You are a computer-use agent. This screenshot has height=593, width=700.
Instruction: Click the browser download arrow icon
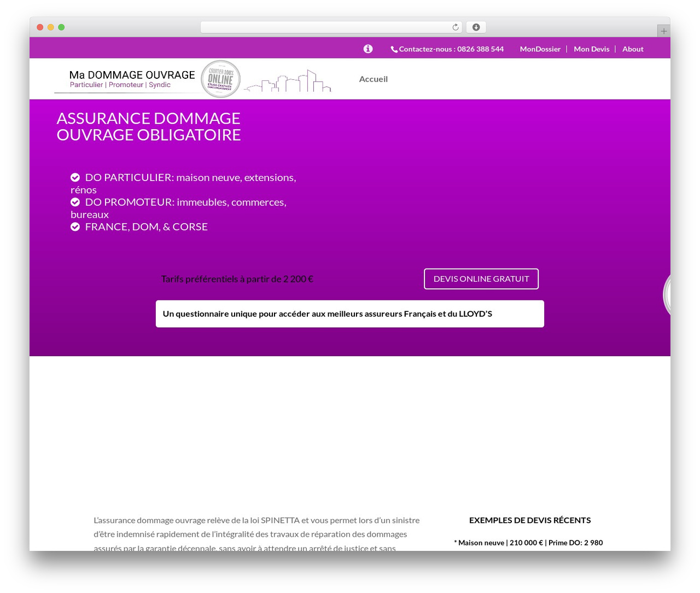[476, 27]
